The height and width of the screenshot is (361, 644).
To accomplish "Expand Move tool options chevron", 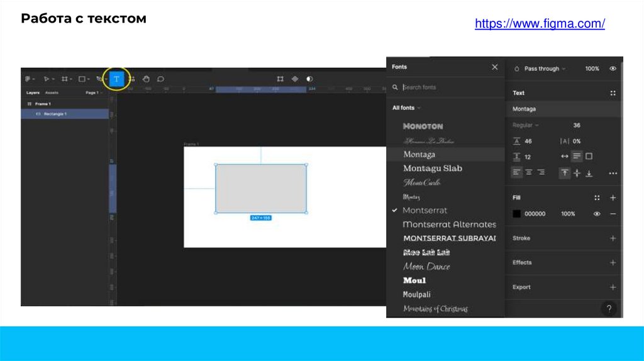I will (53, 79).
